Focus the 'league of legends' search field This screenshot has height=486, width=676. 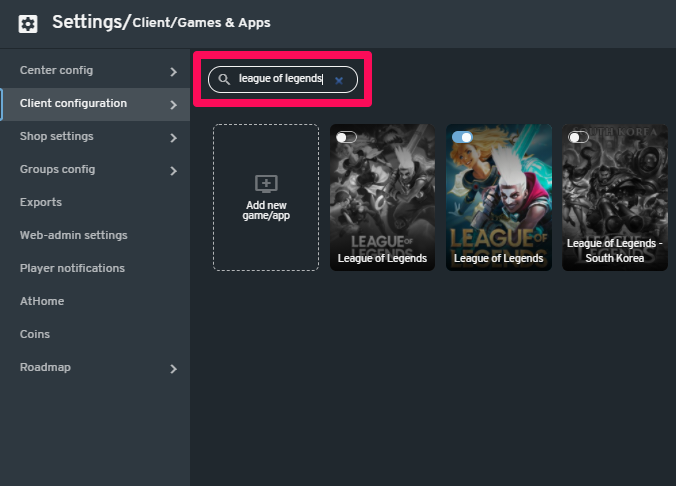(283, 79)
